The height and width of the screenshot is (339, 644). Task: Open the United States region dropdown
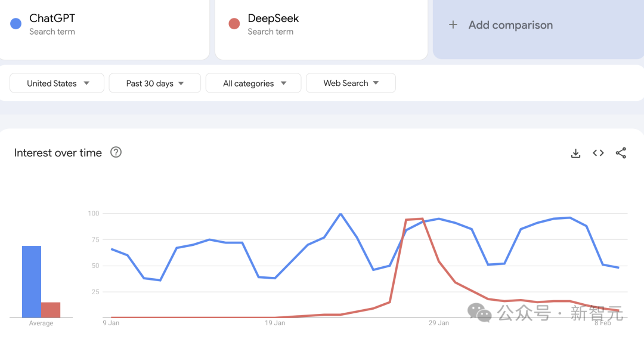57,83
